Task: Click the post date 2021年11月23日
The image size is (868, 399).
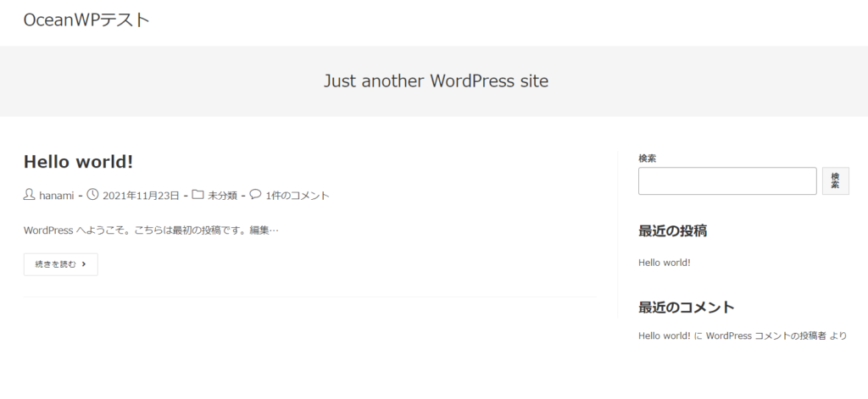Action: pyautogui.click(x=141, y=196)
